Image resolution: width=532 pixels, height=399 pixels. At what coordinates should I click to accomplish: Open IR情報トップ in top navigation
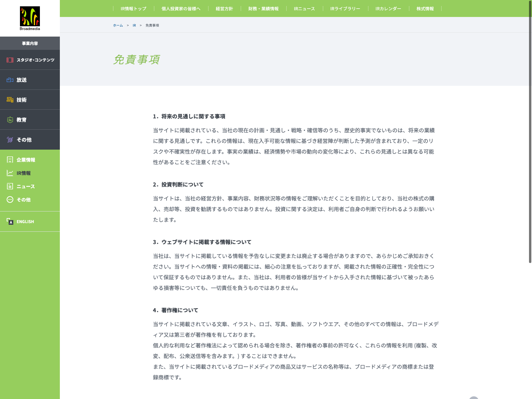click(x=133, y=9)
